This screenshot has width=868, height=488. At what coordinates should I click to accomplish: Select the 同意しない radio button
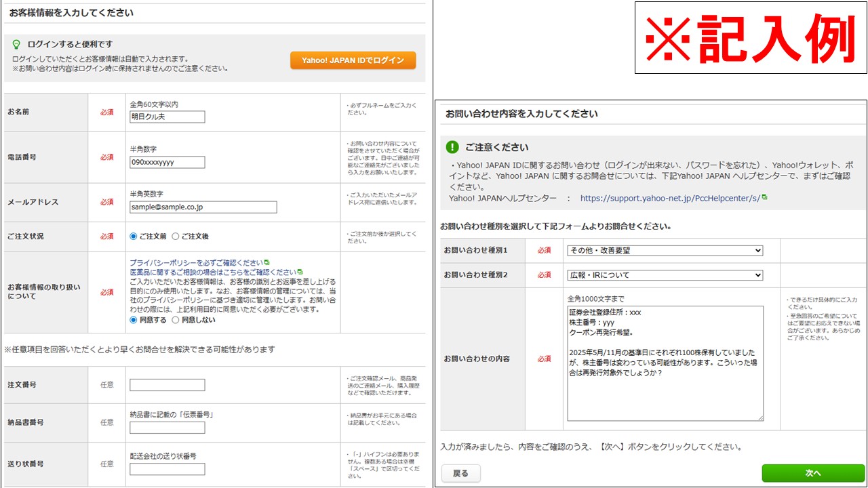click(x=176, y=320)
